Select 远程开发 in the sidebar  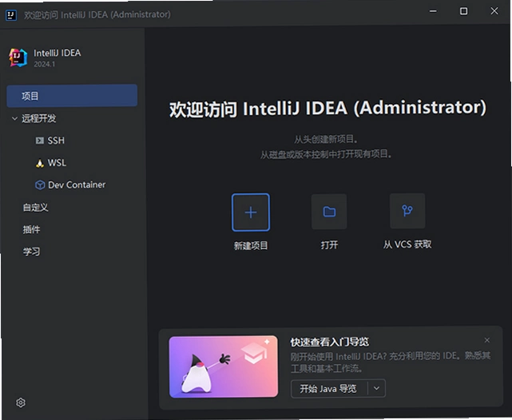pos(39,118)
